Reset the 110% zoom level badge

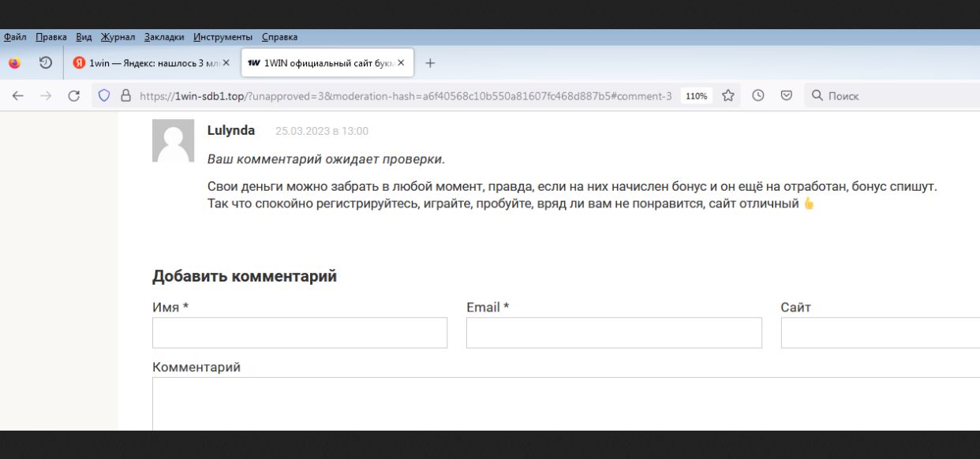pos(696,96)
